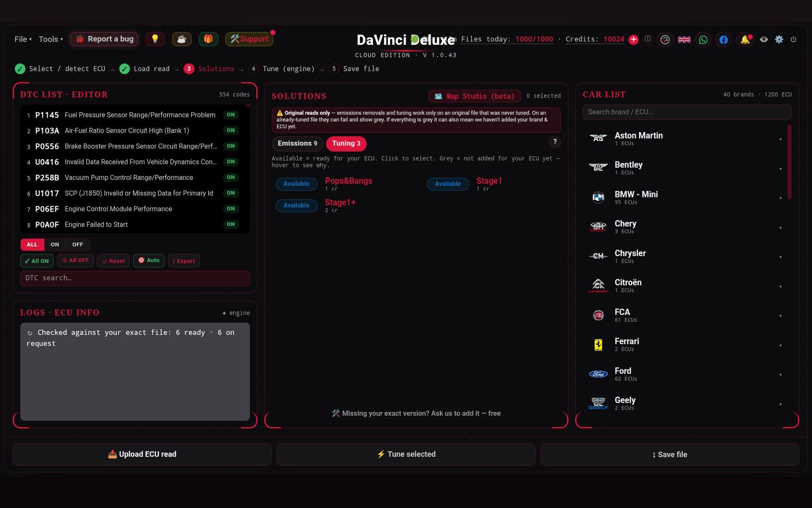
Task: Click the power logout icon
Action: [793, 39]
